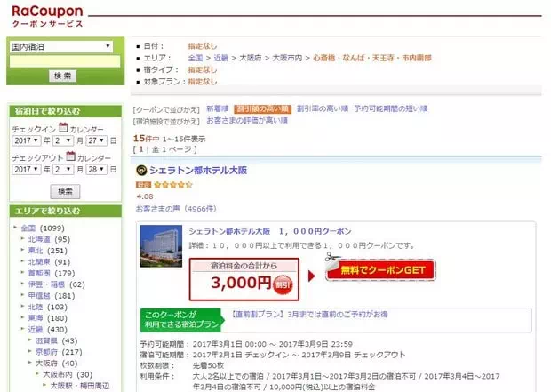Screen dimensions: 551x392
Task: Open the check-out calendar icon
Action: 70,156
